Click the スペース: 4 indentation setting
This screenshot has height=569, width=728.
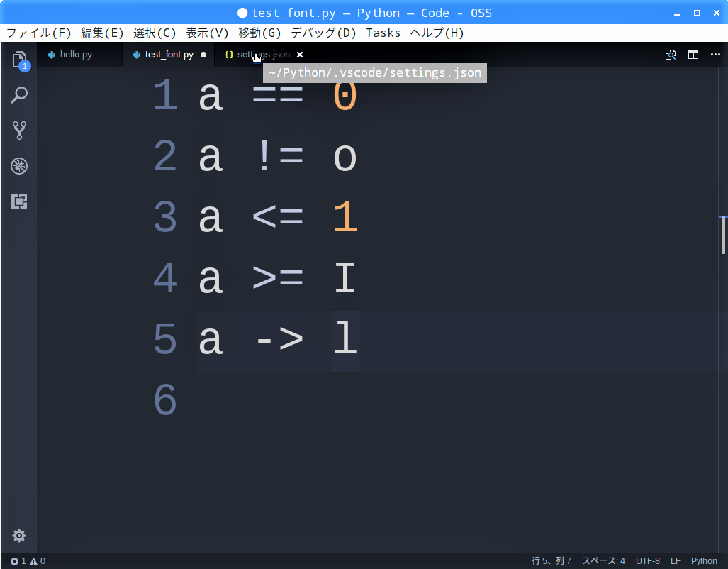click(x=603, y=561)
